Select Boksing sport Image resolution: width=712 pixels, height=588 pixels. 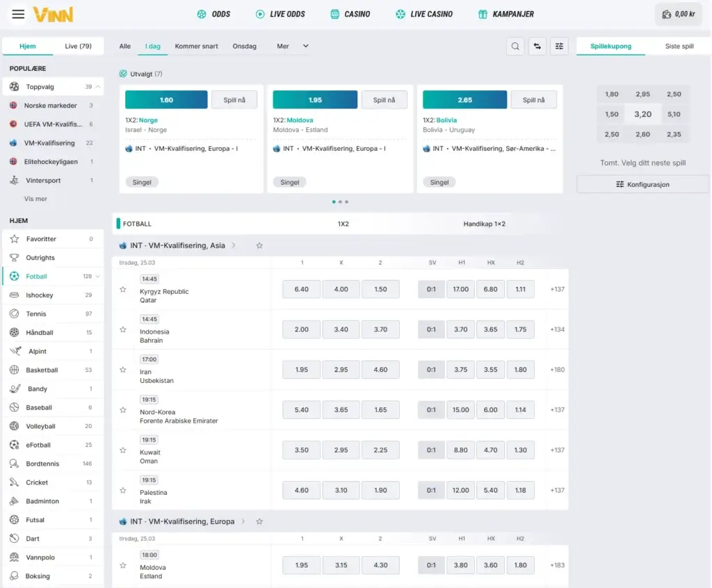53,576
